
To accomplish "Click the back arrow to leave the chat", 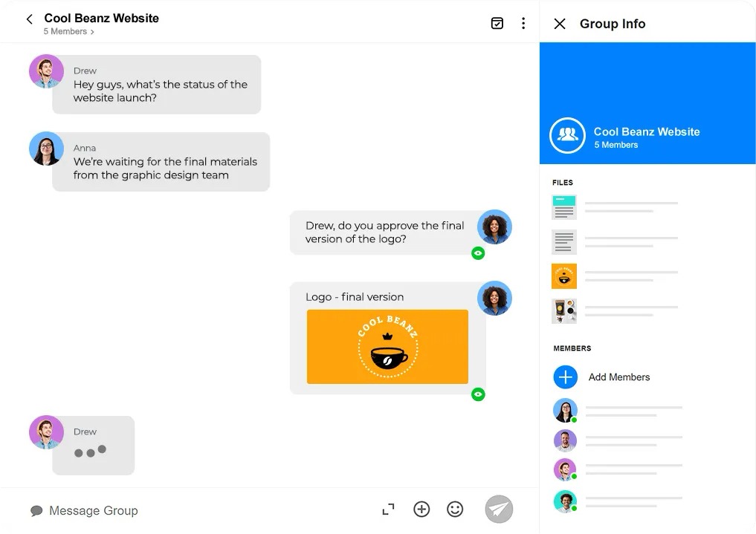I will point(29,19).
